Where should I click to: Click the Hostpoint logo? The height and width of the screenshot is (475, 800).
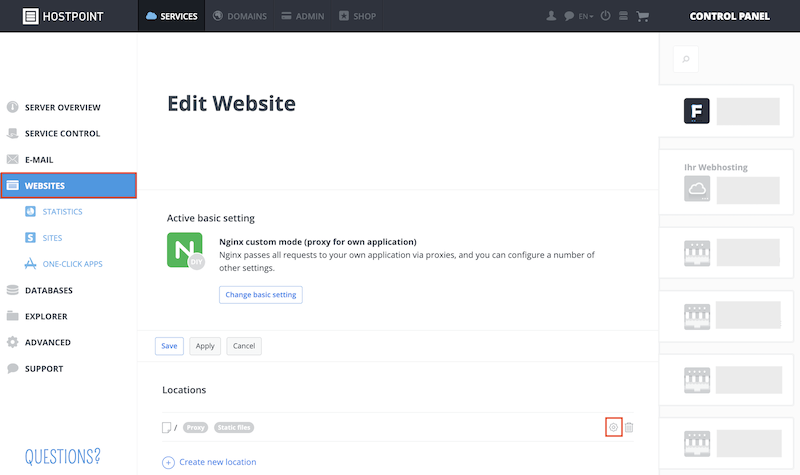(x=63, y=16)
